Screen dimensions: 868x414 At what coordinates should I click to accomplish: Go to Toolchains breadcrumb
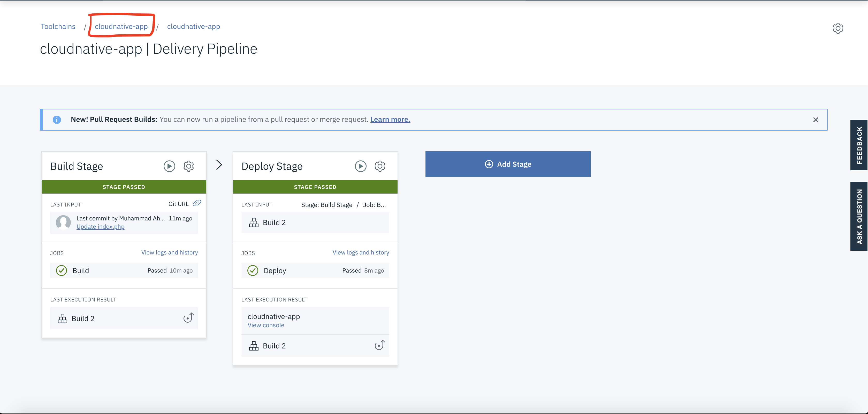[58, 27]
